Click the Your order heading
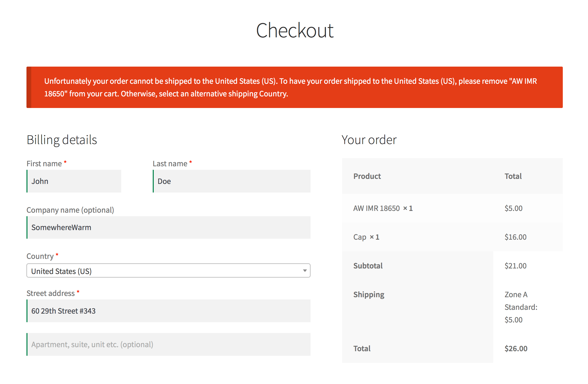 (x=369, y=140)
